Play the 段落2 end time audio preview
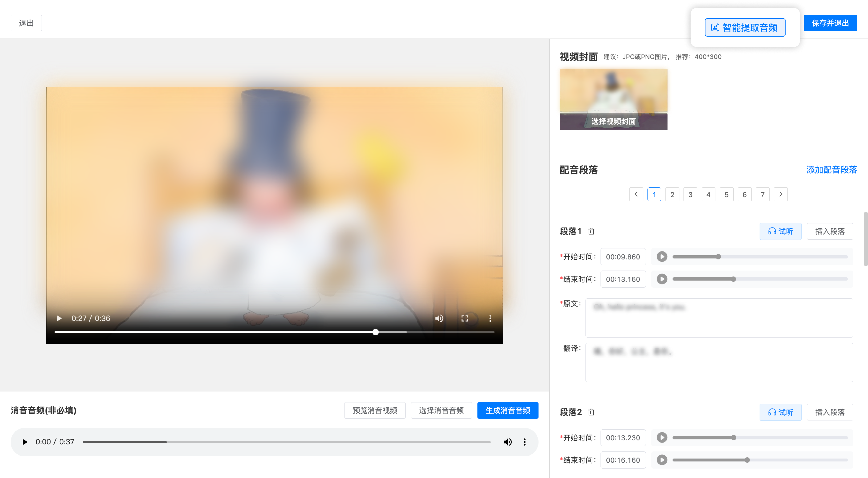This screenshot has width=868, height=478. pyautogui.click(x=662, y=460)
